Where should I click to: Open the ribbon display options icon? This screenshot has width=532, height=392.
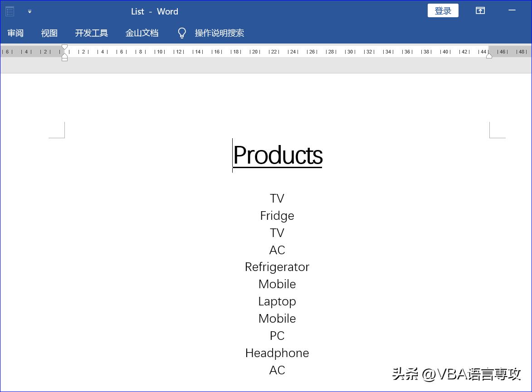click(480, 11)
